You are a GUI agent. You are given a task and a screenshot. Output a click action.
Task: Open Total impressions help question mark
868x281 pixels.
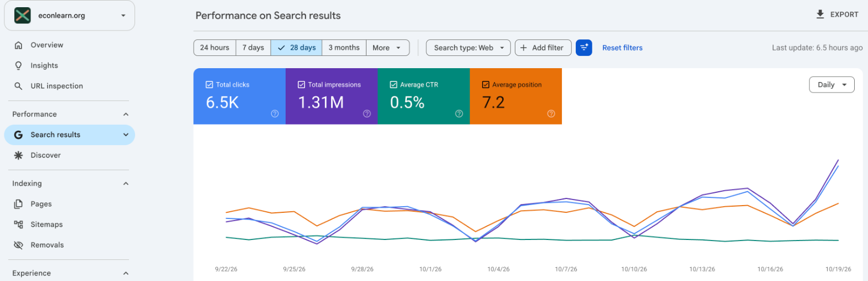(x=366, y=114)
